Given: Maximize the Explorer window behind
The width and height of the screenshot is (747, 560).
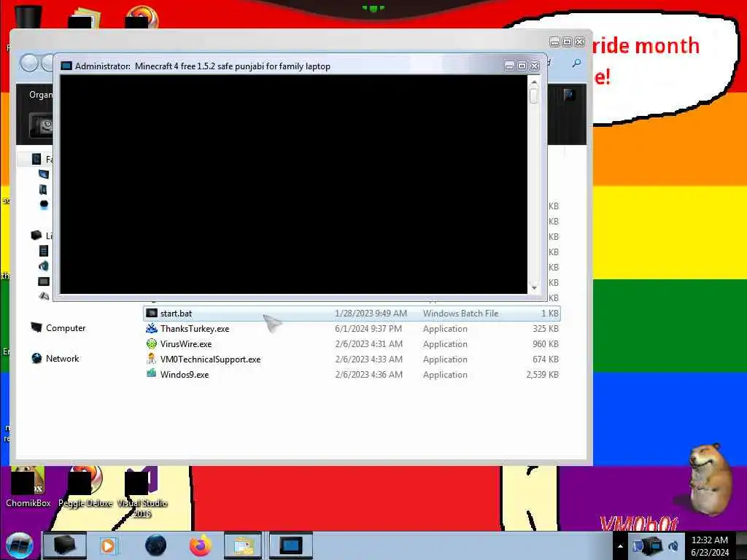Looking at the screenshot, I should (x=567, y=42).
